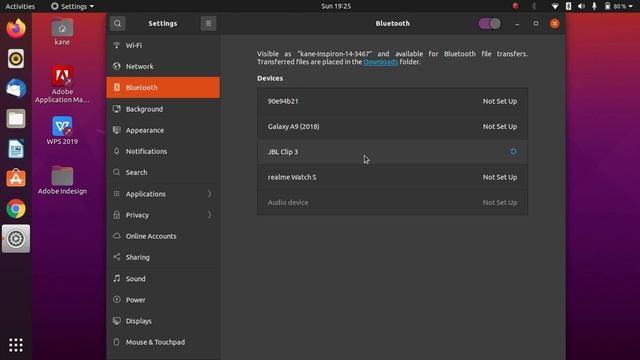
Task: Select the JBL Clip 3 device
Action: [392, 152]
